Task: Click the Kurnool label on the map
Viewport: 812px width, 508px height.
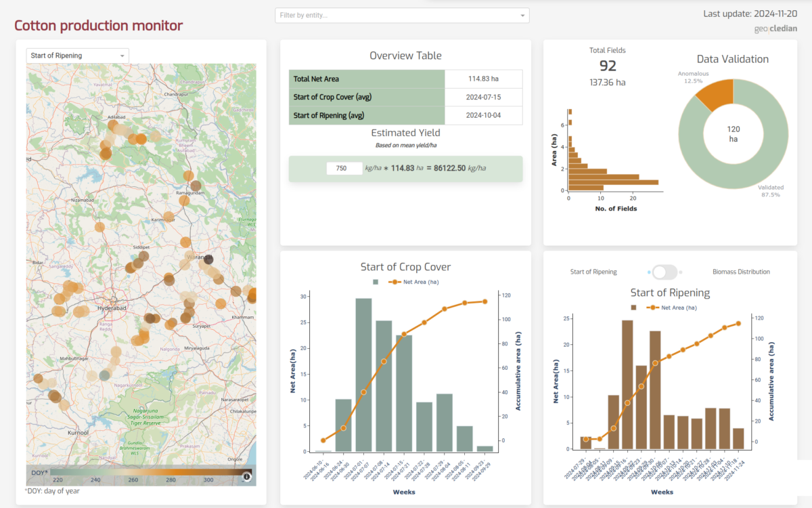Action: (78, 431)
